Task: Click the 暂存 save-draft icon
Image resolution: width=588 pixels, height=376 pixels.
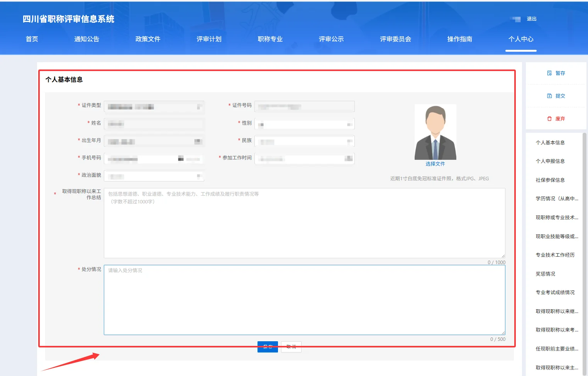Action: [x=550, y=73]
